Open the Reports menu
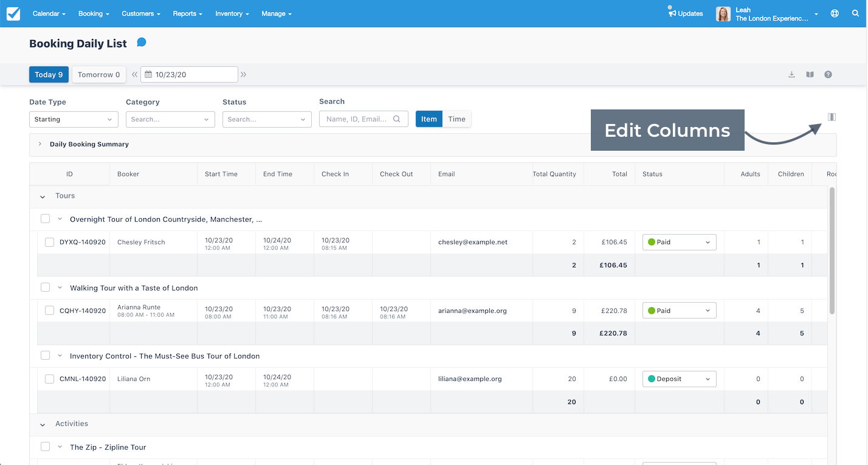The image size is (868, 465). pos(188,13)
